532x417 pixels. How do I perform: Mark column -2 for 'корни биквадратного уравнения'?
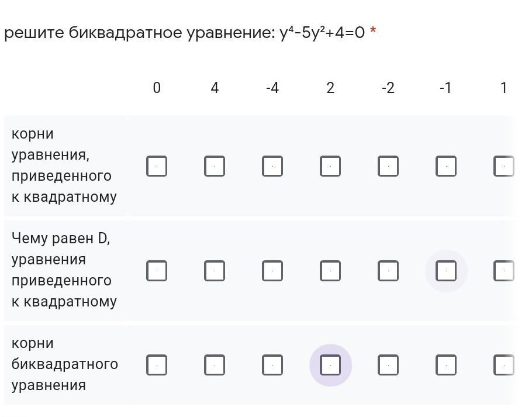388,366
